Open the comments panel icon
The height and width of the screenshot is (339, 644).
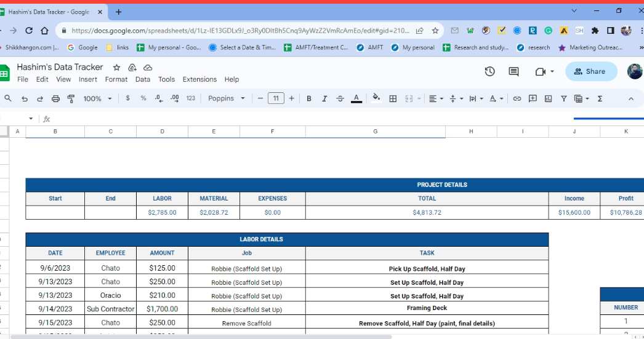point(513,71)
